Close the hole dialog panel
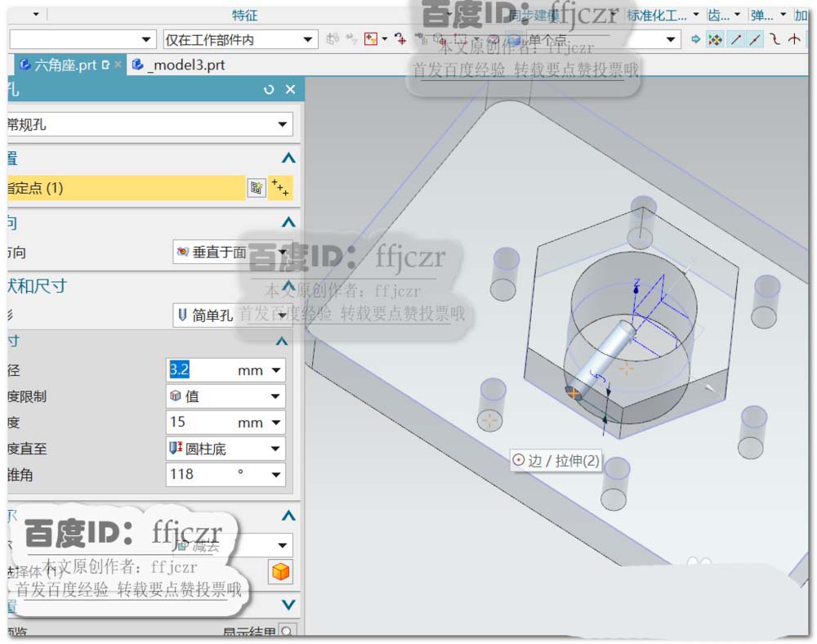 [291, 90]
